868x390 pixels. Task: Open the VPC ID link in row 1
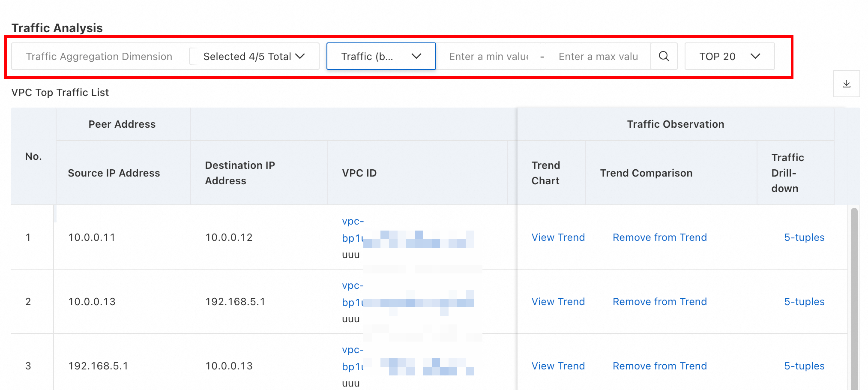[353, 238]
